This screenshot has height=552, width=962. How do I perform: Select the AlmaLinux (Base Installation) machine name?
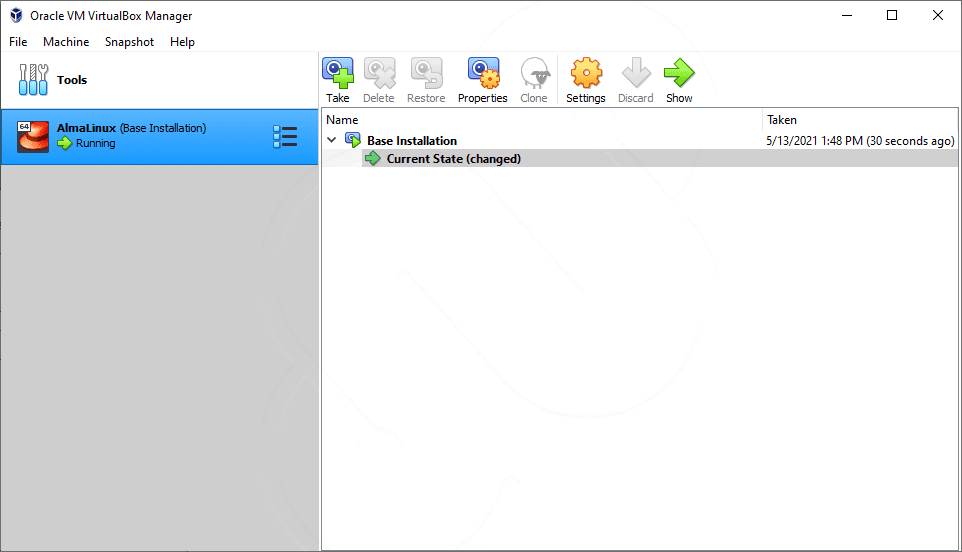point(131,128)
